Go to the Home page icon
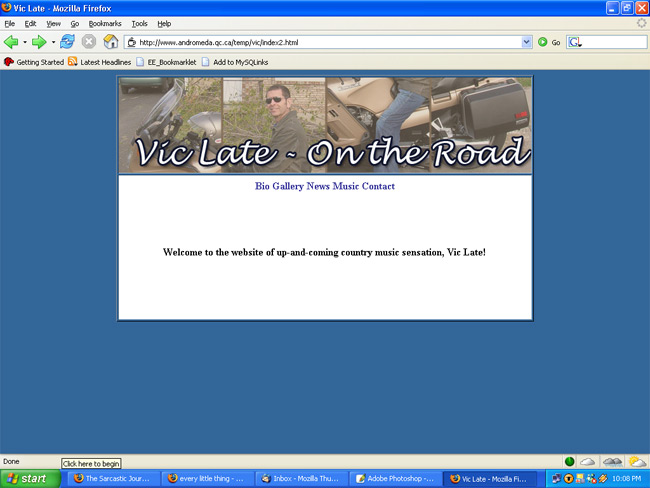 pos(110,42)
